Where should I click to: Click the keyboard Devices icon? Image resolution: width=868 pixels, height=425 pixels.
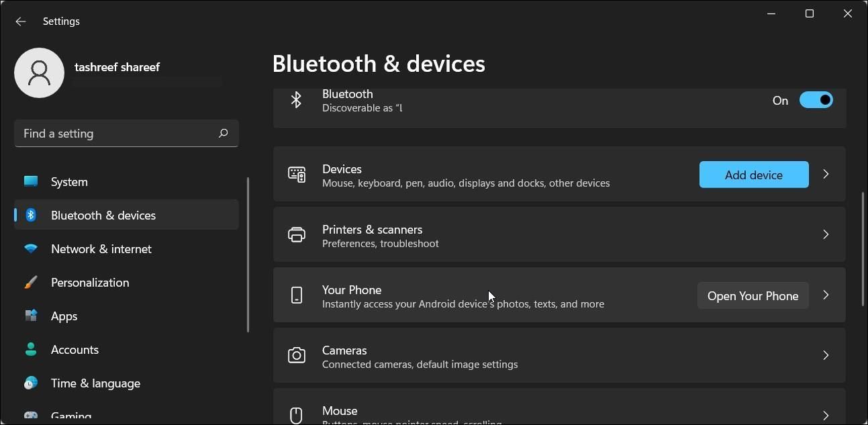(296, 174)
